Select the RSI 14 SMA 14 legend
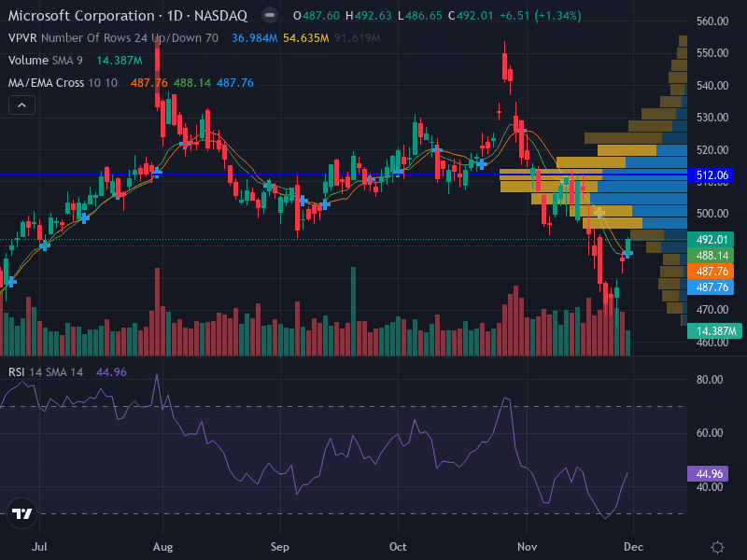 [46, 371]
